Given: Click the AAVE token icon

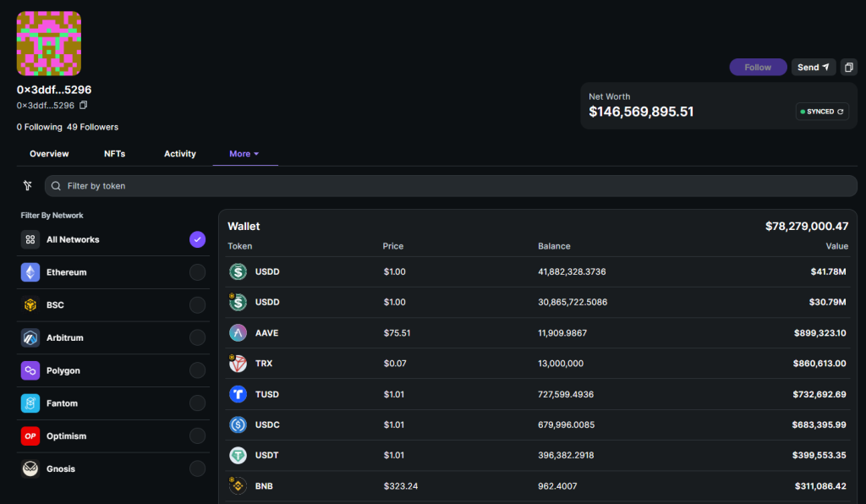Looking at the screenshot, I should (238, 333).
